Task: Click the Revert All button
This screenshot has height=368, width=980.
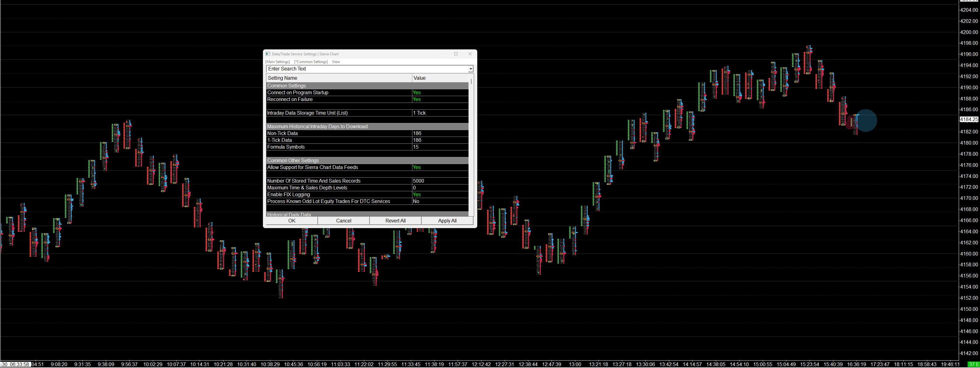Action: click(395, 221)
